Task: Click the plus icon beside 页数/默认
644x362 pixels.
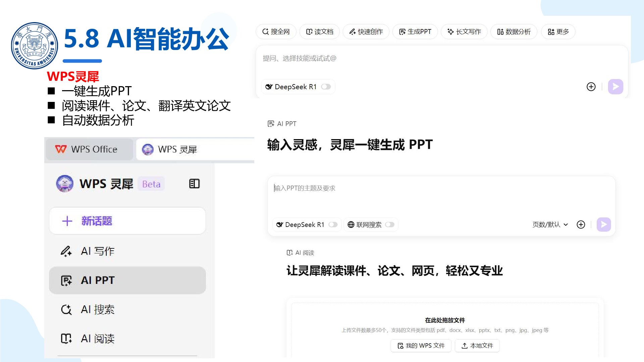Action: tap(581, 225)
